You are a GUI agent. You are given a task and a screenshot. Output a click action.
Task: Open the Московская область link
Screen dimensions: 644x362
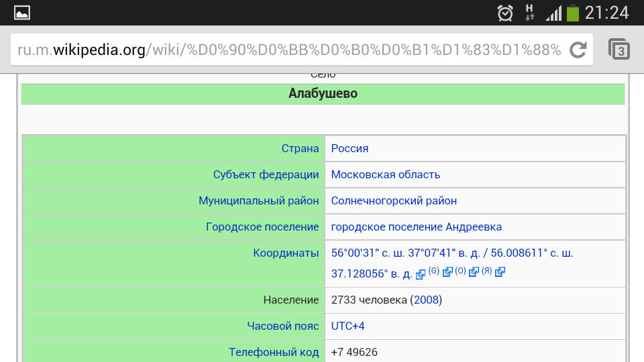click(386, 174)
